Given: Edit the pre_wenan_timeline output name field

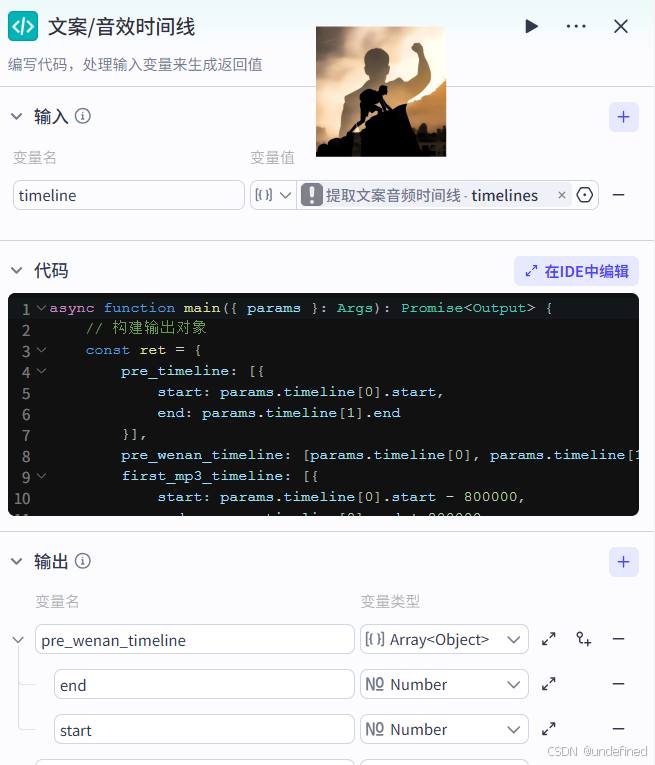Looking at the screenshot, I should point(195,639).
